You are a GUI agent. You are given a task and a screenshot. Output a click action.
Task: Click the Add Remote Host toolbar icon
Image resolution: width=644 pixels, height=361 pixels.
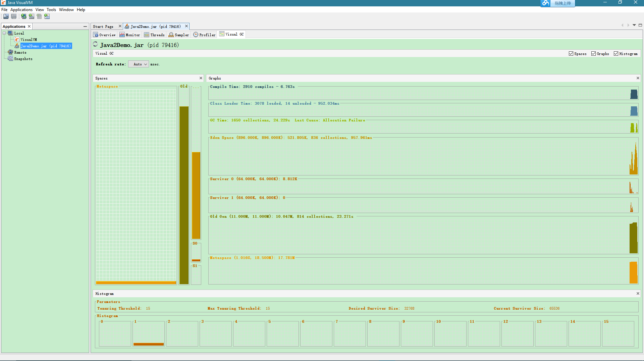(x=23, y=16)
